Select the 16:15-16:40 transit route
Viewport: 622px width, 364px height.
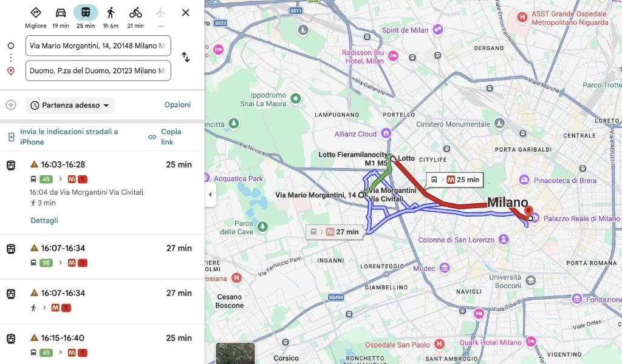(x=102, y=344)
